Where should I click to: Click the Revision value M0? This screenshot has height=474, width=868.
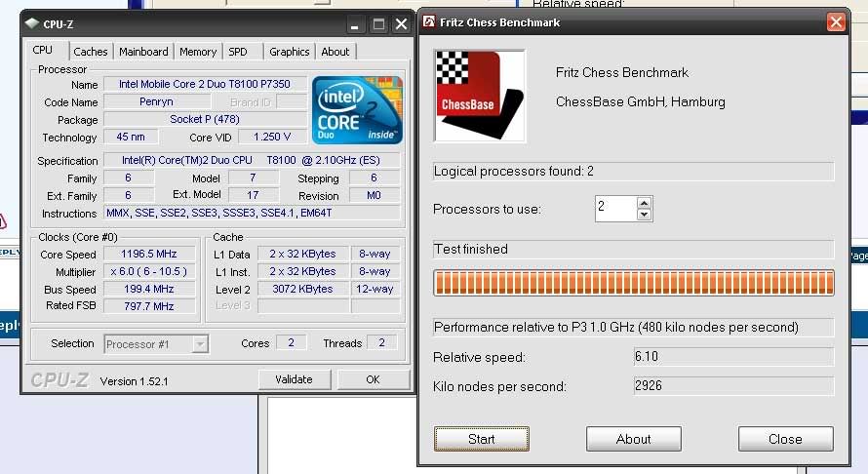click(374, 195)
